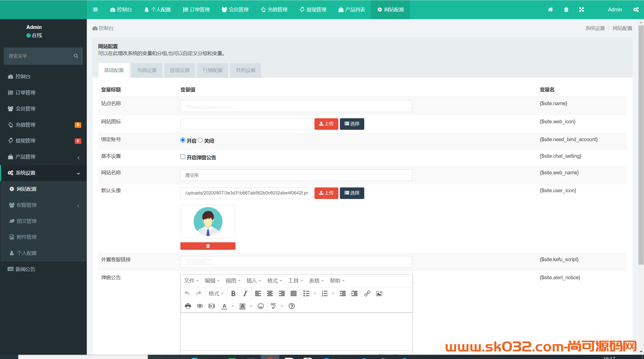Click the emoticon smiley icon

261,306
